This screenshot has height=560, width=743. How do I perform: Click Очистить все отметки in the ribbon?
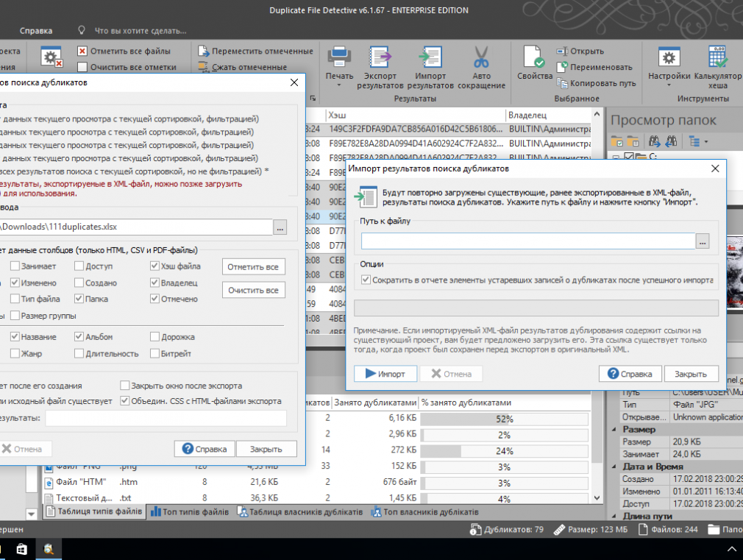click(x=127, y=68)
